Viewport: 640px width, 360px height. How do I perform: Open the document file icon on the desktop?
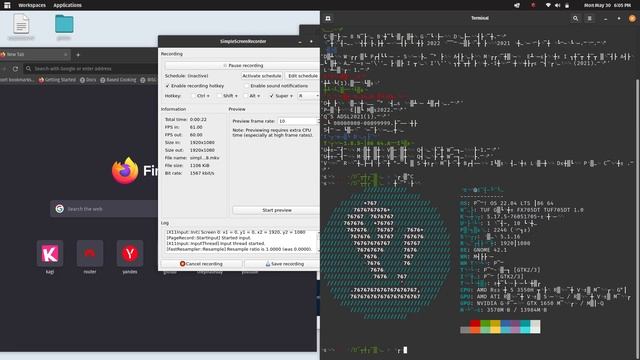(x=21, y=24)
